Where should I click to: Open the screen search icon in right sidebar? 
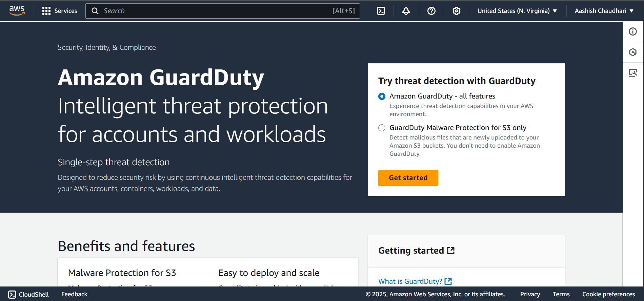coord(633,73)
